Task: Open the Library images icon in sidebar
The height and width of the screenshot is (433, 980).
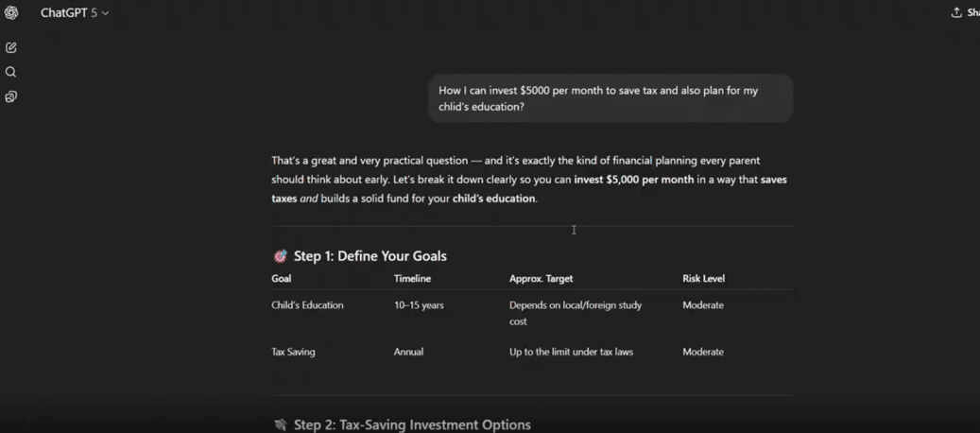Action: 11,96
